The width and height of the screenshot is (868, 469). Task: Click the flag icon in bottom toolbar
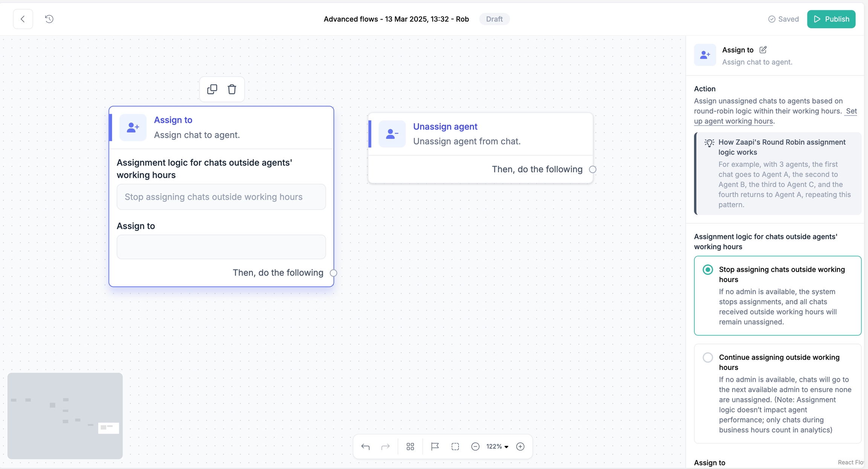[x=435, y=446]
